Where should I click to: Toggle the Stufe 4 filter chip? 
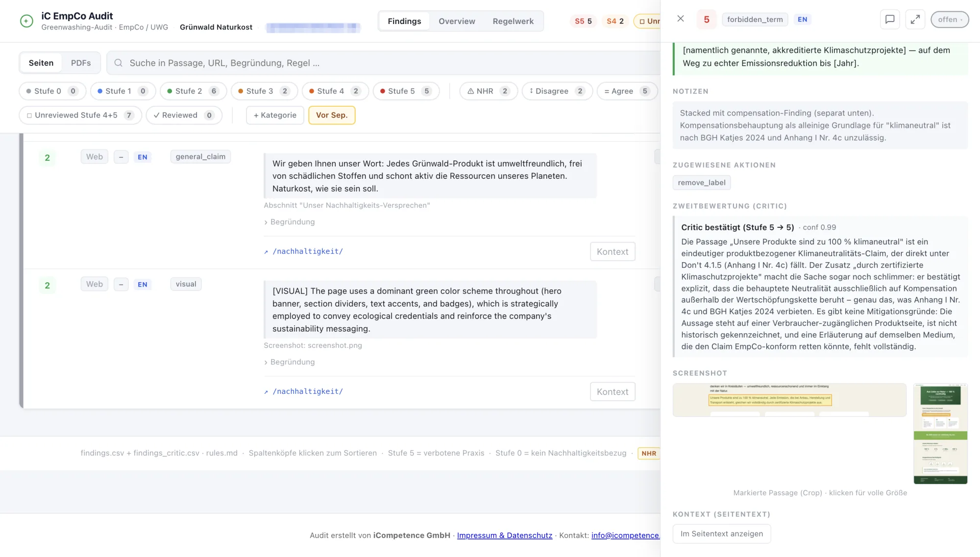coord(335,91)
